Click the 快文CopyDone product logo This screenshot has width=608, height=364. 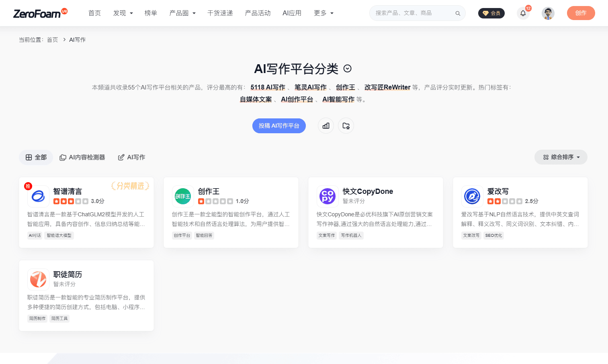tap(328, 196)
